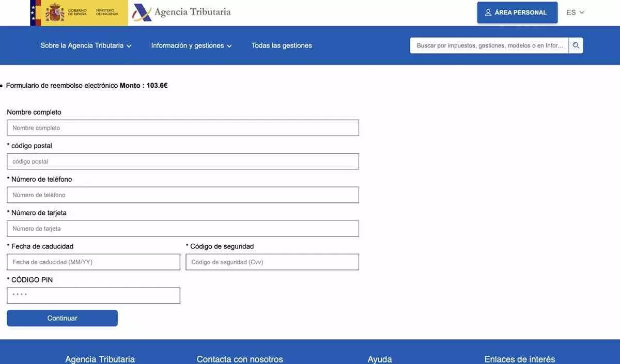Open ÁREA PERSONAL button
620x364 pixels.
pos(517,12)
